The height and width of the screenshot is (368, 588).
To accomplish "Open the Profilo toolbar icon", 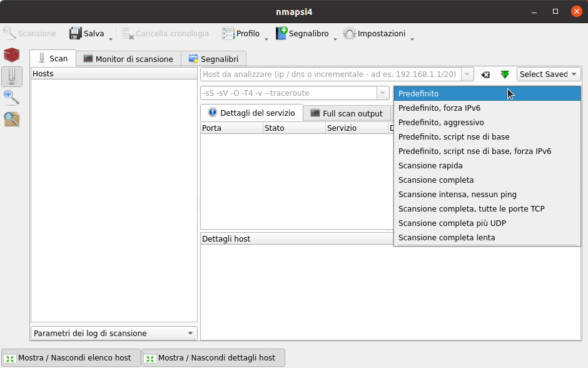I will pyautogui.click(x=228, y=33).
